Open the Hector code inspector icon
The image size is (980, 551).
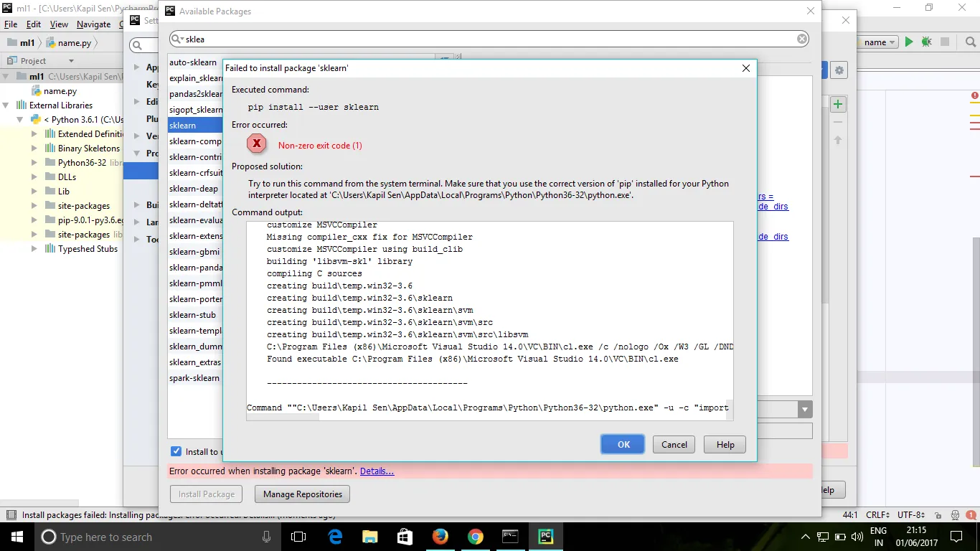tap(953, 514)
